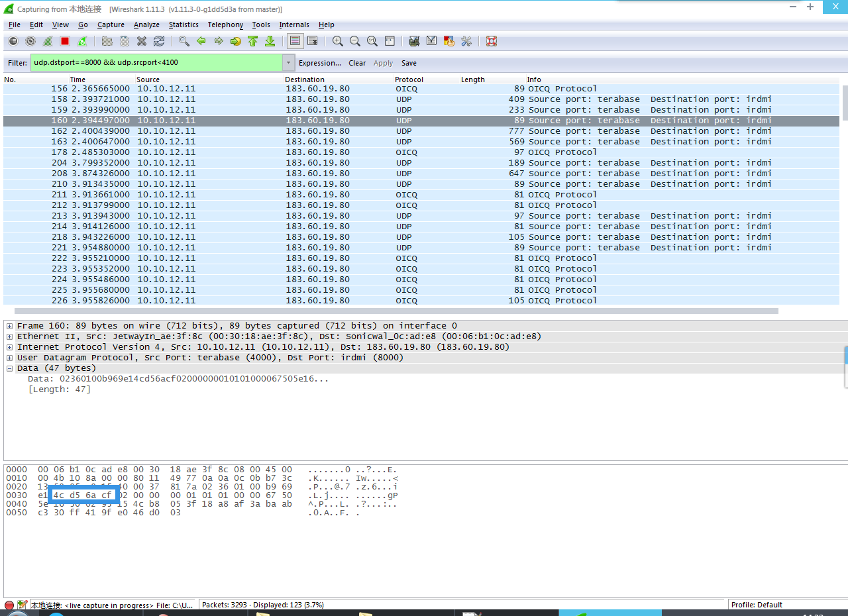Screen dimensions: 848x616
Task: Close this capture file icon
Action: point(142,41)
